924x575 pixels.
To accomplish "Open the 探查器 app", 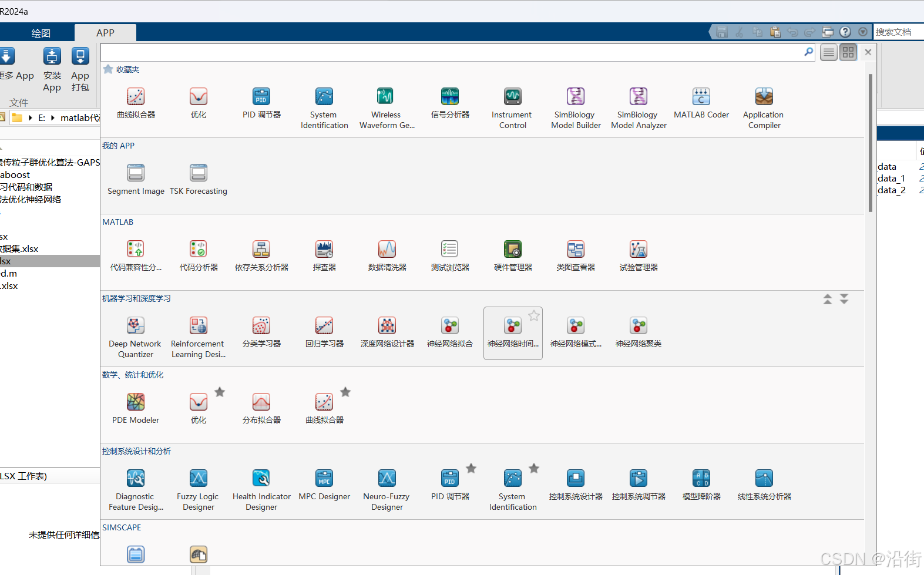I will pos(324,255).
